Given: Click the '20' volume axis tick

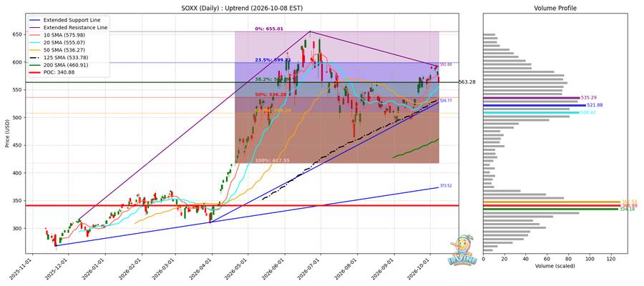Looking at the screenshot, I should click(504, 259).
